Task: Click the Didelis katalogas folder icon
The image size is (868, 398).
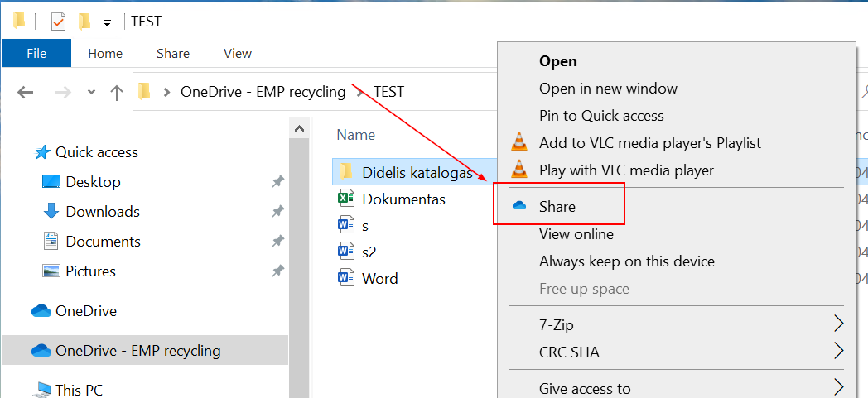Action: 346,172
